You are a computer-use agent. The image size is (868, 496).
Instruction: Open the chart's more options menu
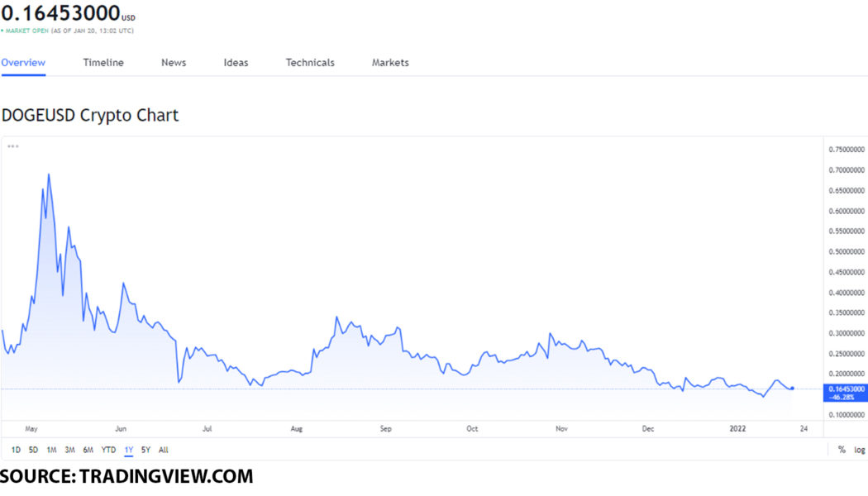coord(12,146)
